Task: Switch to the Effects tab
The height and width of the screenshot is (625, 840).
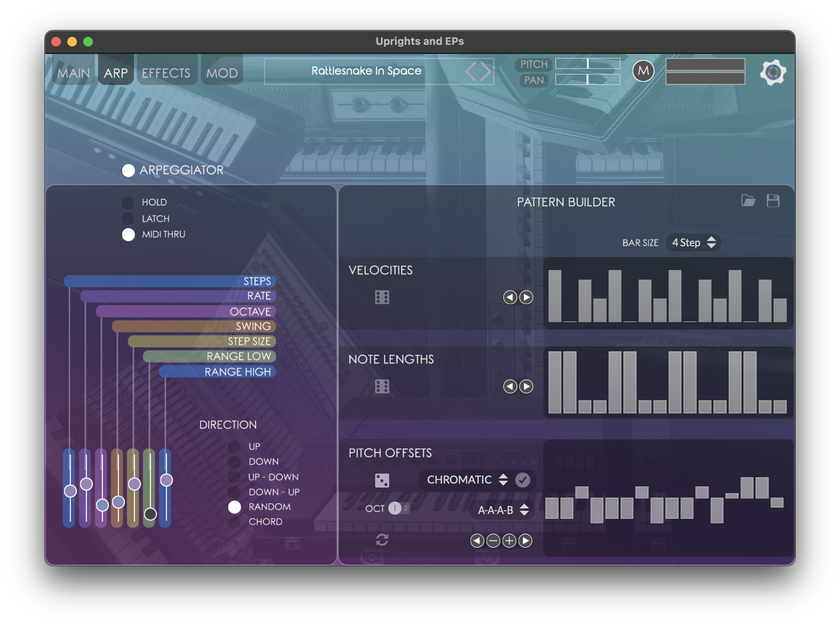Action: click(166, 73)
